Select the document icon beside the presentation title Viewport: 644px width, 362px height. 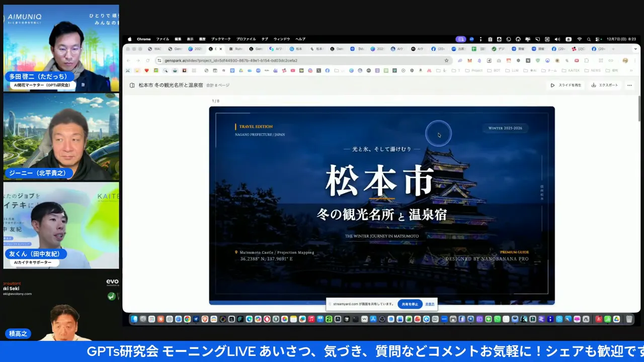click(132, 85)
